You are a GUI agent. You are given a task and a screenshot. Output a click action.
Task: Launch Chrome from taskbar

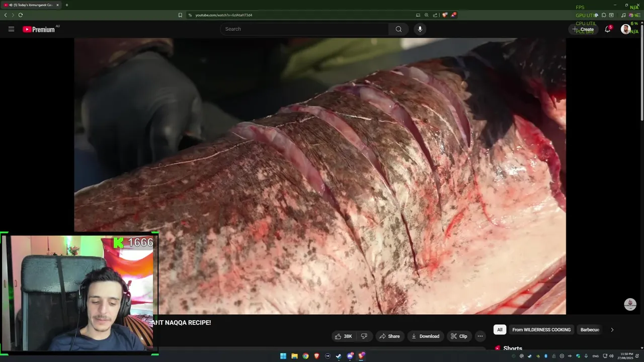click(305, 356)
